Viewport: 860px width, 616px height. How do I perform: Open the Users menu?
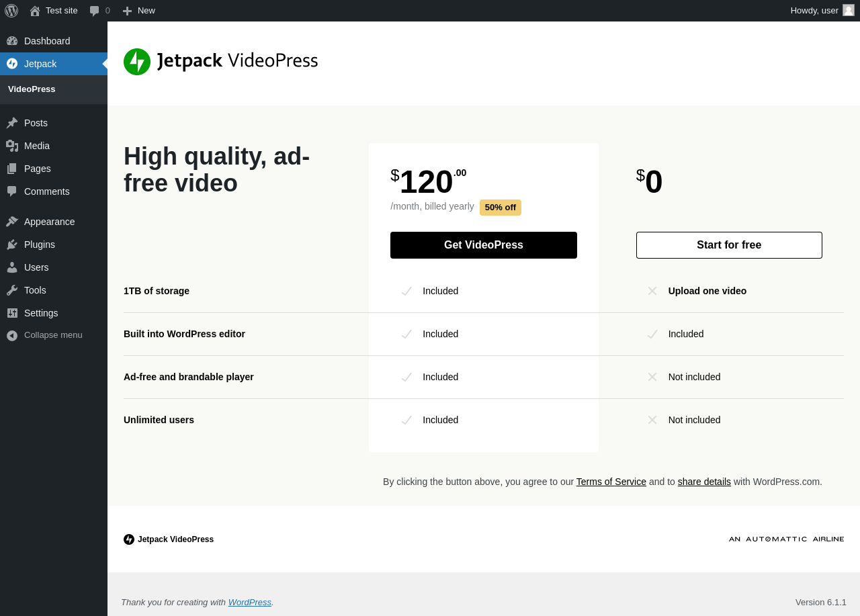click(54, 267)
